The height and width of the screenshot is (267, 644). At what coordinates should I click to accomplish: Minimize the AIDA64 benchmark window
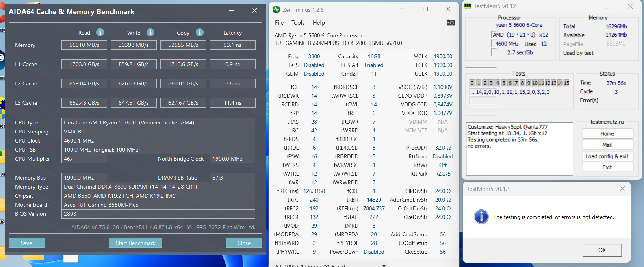(231, 11)
